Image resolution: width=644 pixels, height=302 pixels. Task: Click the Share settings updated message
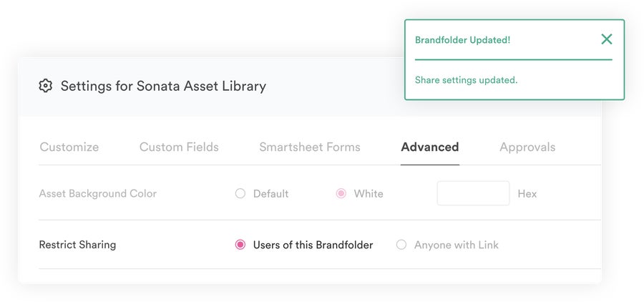[x=466, y=80]
